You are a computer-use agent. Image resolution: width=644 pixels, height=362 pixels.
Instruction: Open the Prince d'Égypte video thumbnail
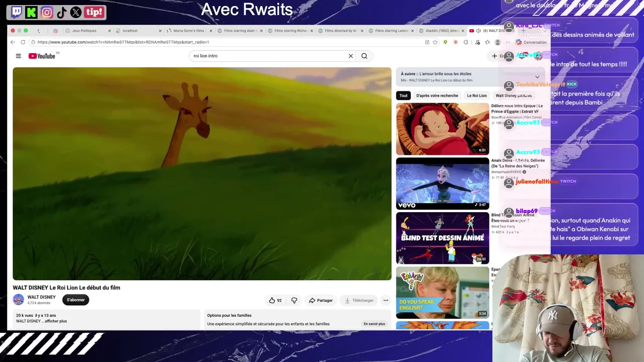click(442, 129)
